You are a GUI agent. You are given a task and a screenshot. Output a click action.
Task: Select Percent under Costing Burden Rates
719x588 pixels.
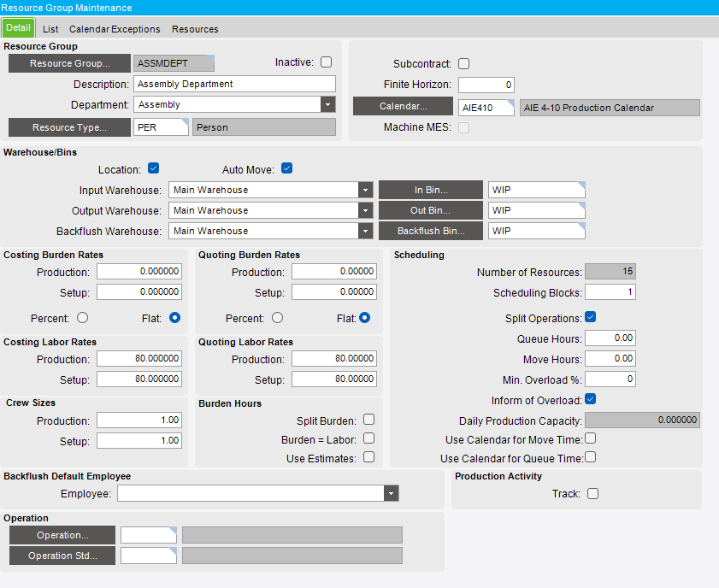tap(83, 317)
